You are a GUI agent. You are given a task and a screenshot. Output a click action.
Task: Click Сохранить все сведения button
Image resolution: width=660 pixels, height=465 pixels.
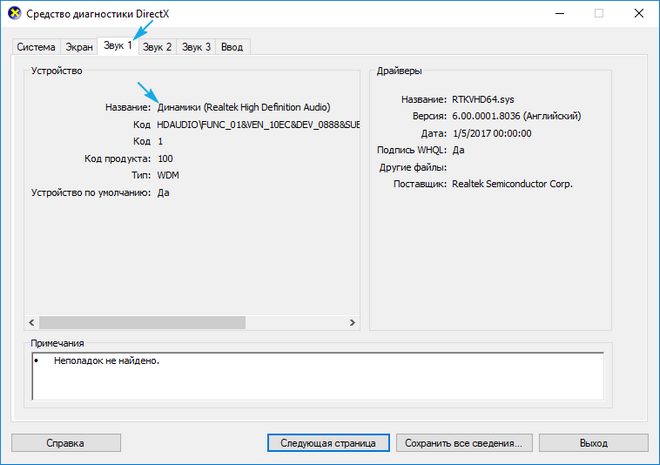pos(464,442)
